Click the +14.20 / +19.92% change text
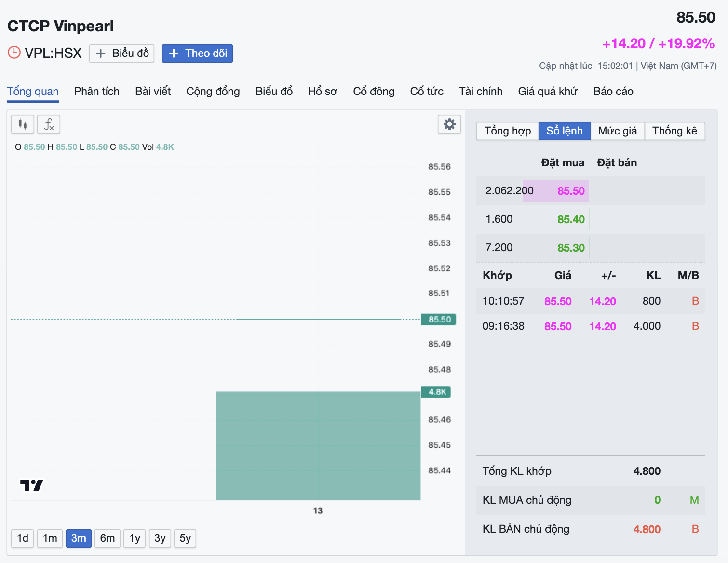Image resolution: width=728 pixels, height=563 pixels. click(659, 43)
